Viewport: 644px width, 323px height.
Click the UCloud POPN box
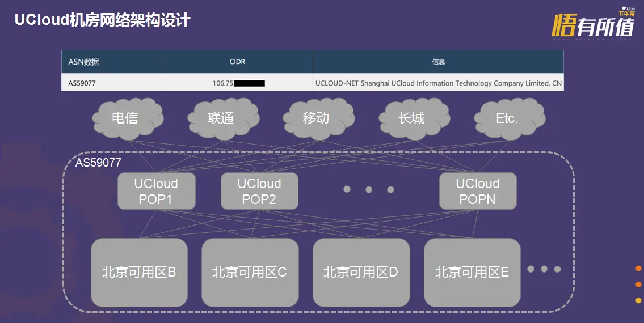click(478, 192)
